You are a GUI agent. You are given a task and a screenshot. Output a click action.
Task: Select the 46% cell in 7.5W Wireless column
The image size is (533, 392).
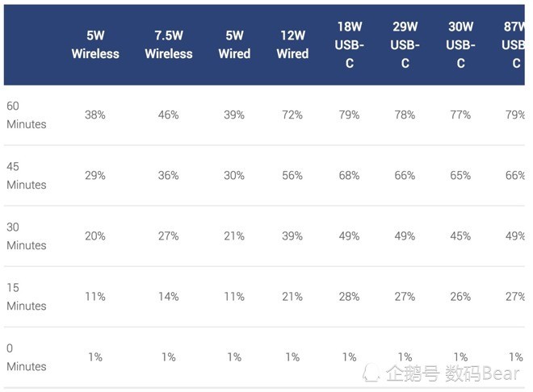[x=168, y=115]
